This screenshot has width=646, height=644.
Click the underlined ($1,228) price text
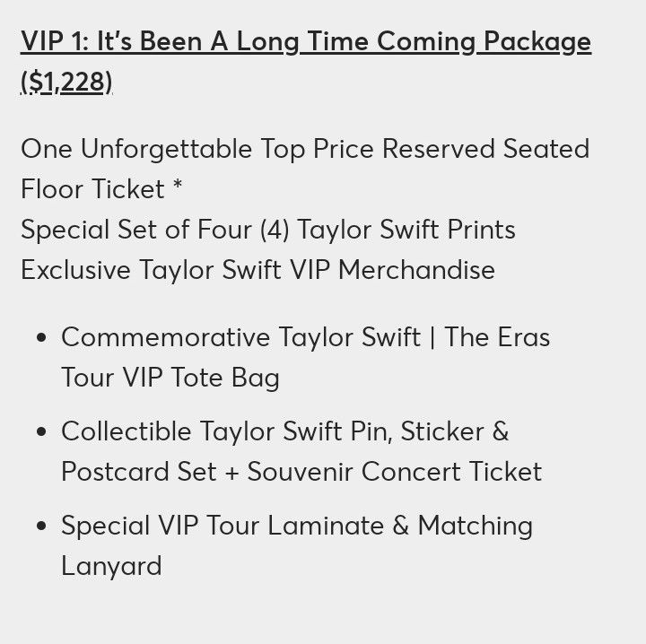(66, 82)
